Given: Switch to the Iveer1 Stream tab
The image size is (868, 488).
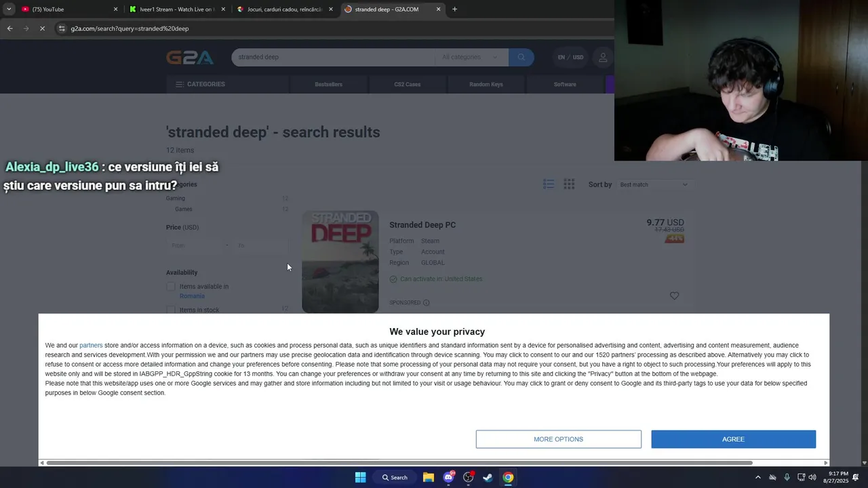Looking at the screenshot, I should point(176,9).
